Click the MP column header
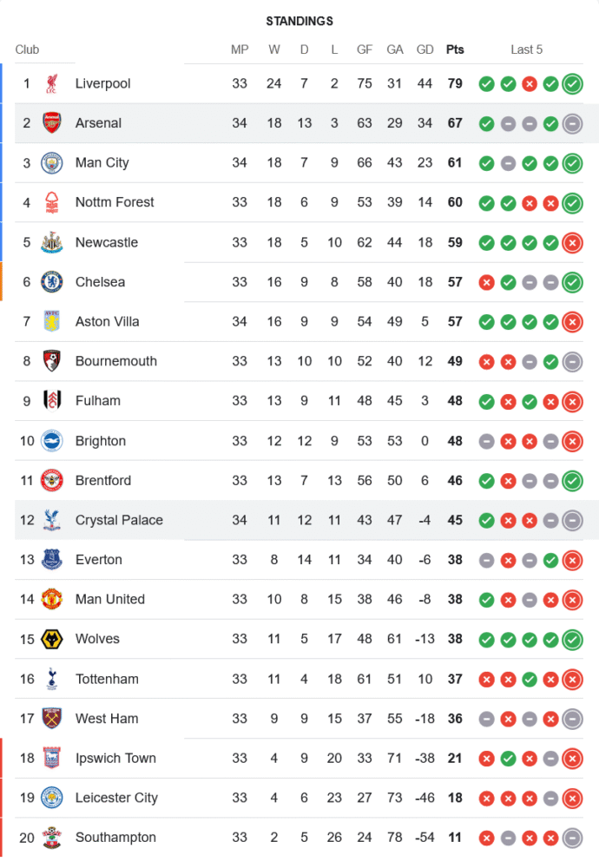Viewport: 599px width, 868px height. coord(240,49)
